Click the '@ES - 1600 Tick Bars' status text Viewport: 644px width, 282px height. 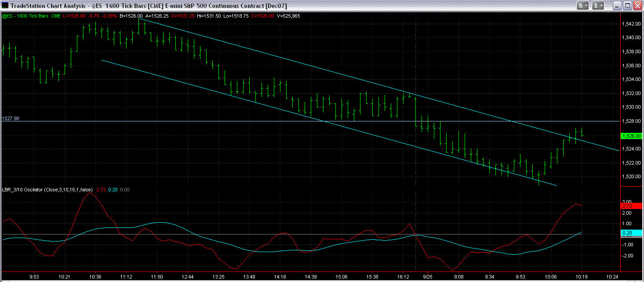pyautogui.click(x=25, y=16)
